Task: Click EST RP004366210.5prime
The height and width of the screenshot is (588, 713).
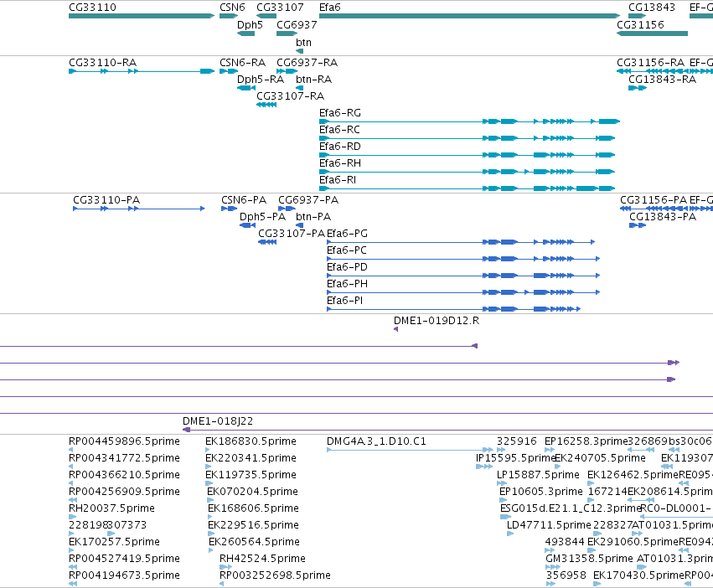Action: click(x=70, y=483)
